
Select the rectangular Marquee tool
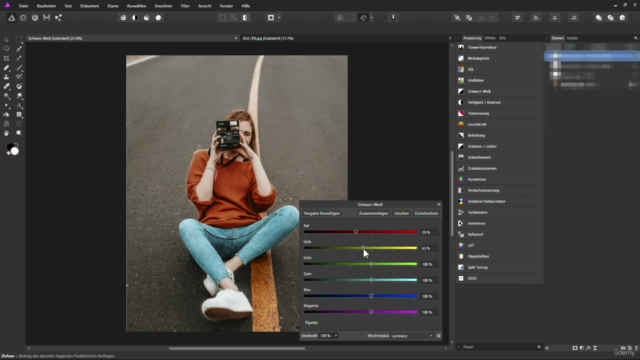coord(19,40)
